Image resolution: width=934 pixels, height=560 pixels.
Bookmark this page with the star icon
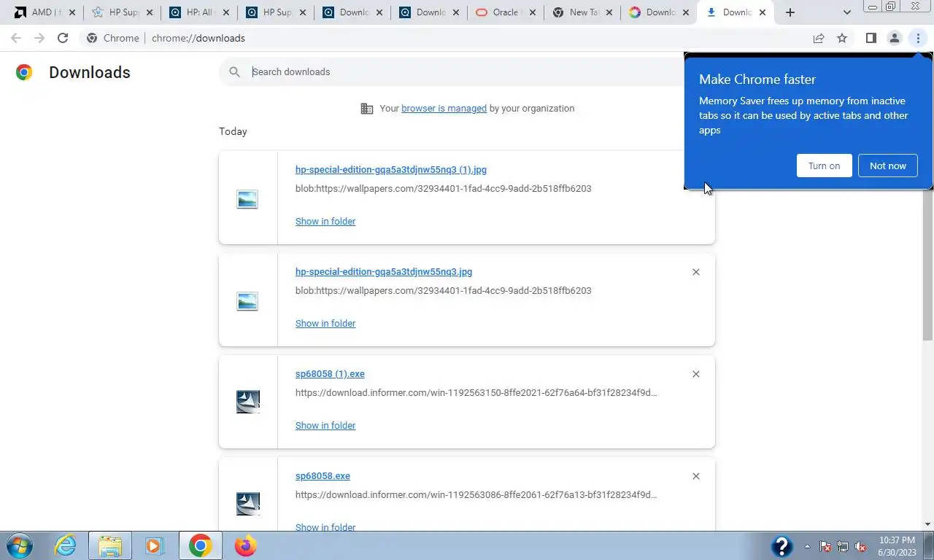point(842,38)
